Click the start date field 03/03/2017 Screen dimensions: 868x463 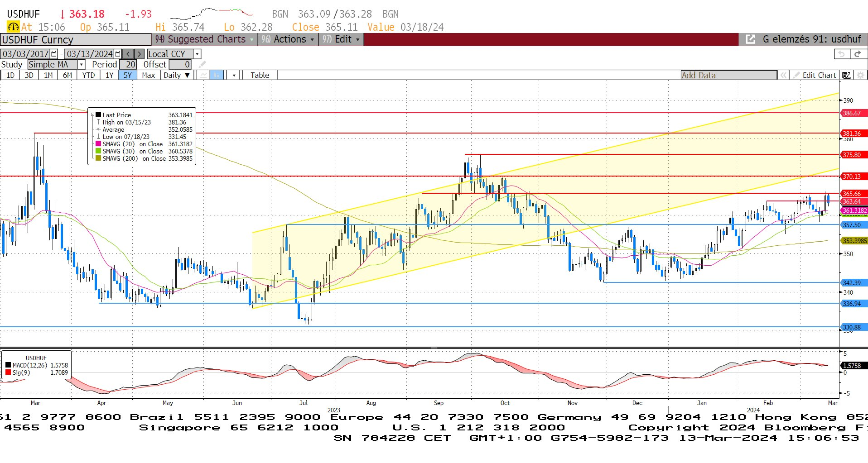tap(26, 54)
